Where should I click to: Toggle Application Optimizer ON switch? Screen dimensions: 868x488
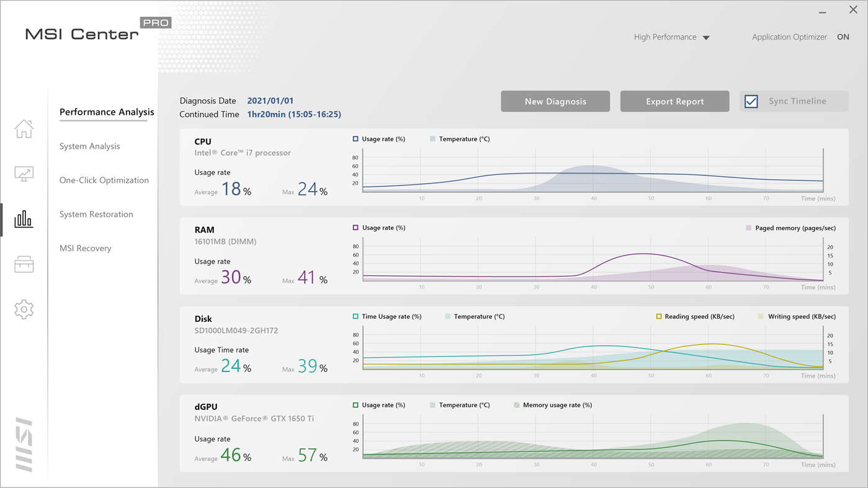tap(843, 37)
